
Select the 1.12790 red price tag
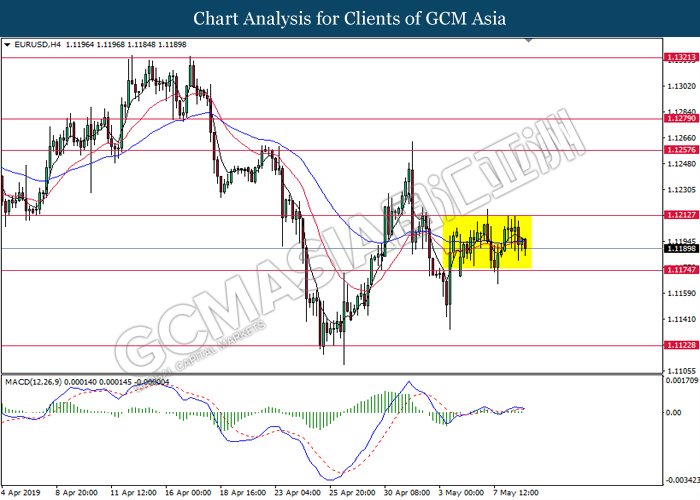pyautogui.click(x=681, y=118)
